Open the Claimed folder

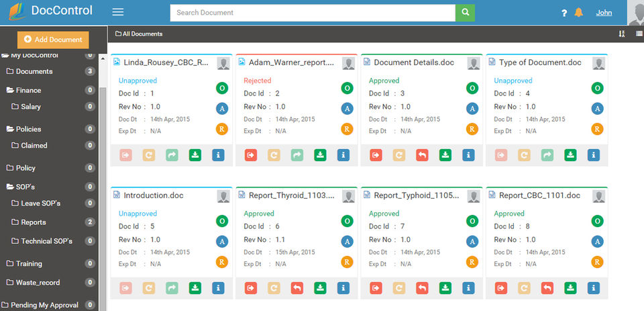[x=30, y=145]
